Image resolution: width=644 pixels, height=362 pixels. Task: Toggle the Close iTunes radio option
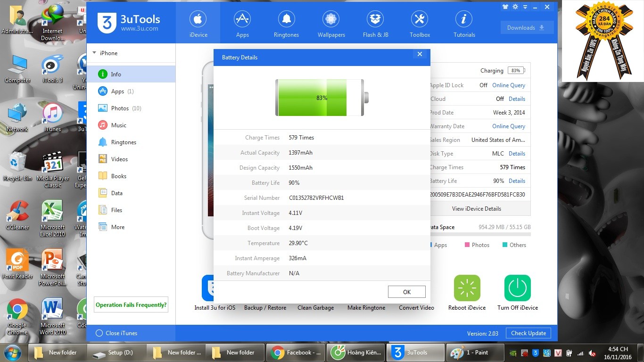click(x=99, y=333)
